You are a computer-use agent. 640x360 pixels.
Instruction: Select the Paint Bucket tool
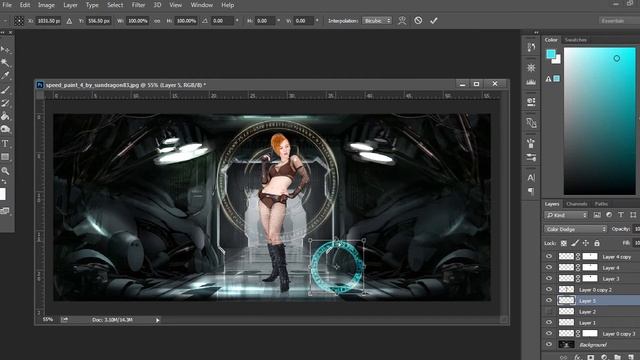(5, 117)
